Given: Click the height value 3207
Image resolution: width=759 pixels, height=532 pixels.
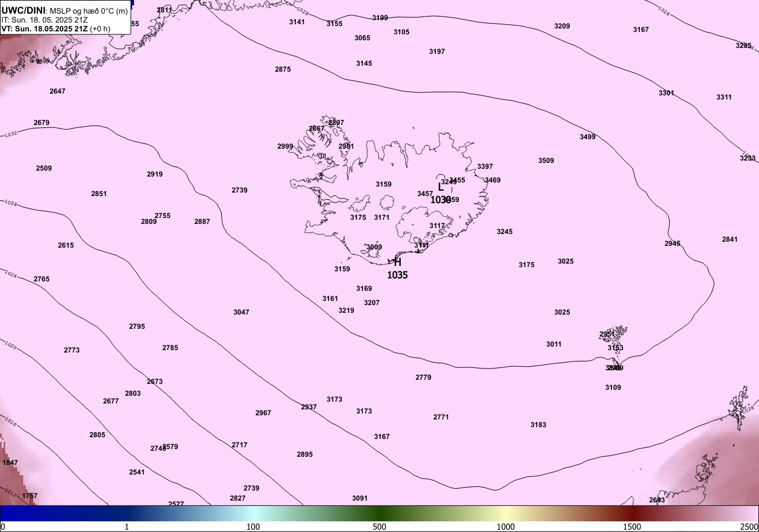Looking at the screenshot, I should click(372, 303).
